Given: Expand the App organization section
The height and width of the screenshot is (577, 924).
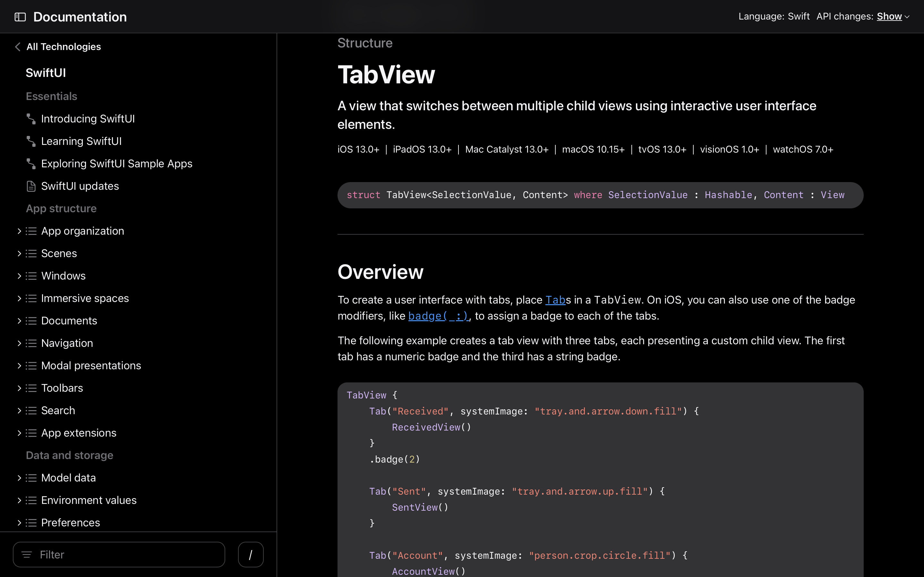Looking at the screenshot, I should (x=19, y=231).
